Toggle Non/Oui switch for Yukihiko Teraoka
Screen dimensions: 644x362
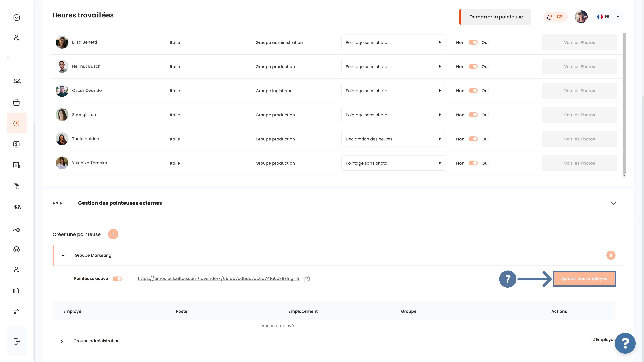pyautogui.click(x=473, y=163)
